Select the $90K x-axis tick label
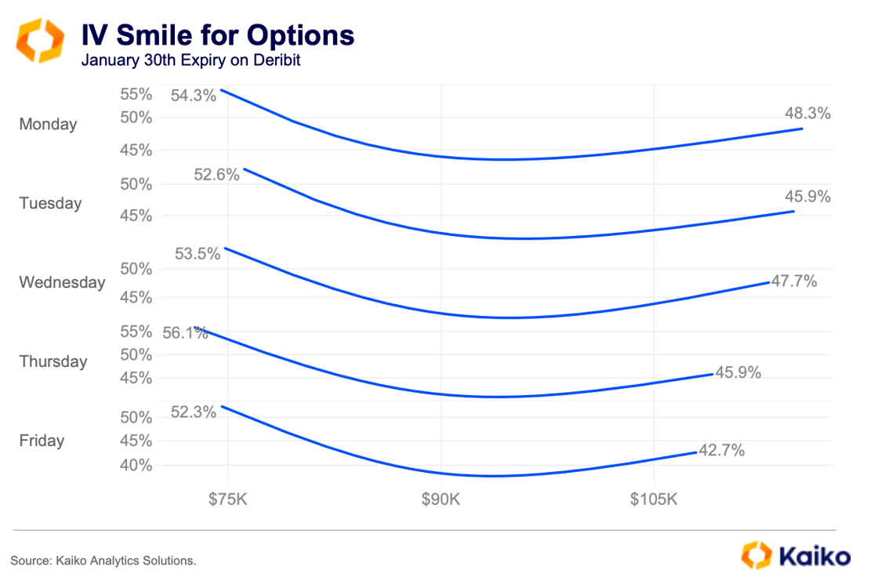Image resolution: width=878 pixels, height=588 pixels. [441, 499]
